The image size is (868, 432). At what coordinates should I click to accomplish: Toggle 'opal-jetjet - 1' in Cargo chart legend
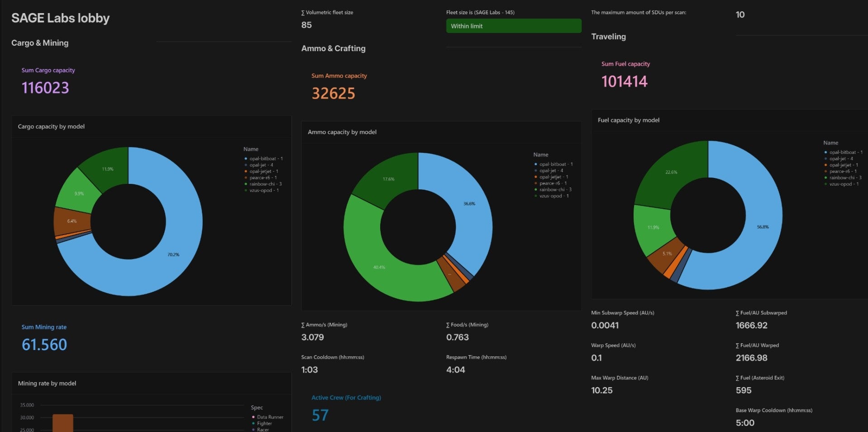click(x=262, y=172)
